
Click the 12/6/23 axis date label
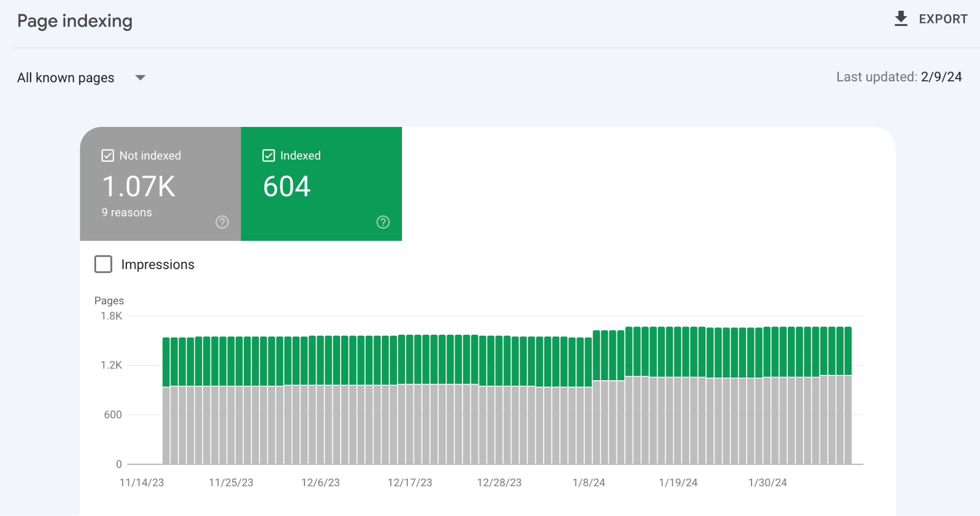(x=320, y=482)
